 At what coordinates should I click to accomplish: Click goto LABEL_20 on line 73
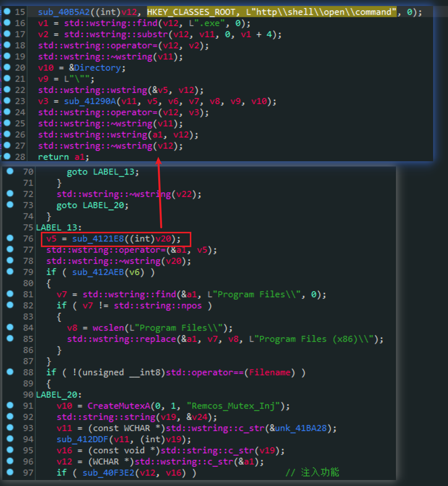(92, 205)
